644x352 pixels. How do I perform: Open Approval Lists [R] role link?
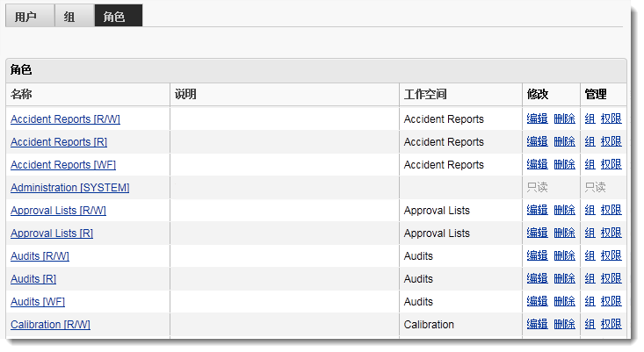tap(52, 233)
